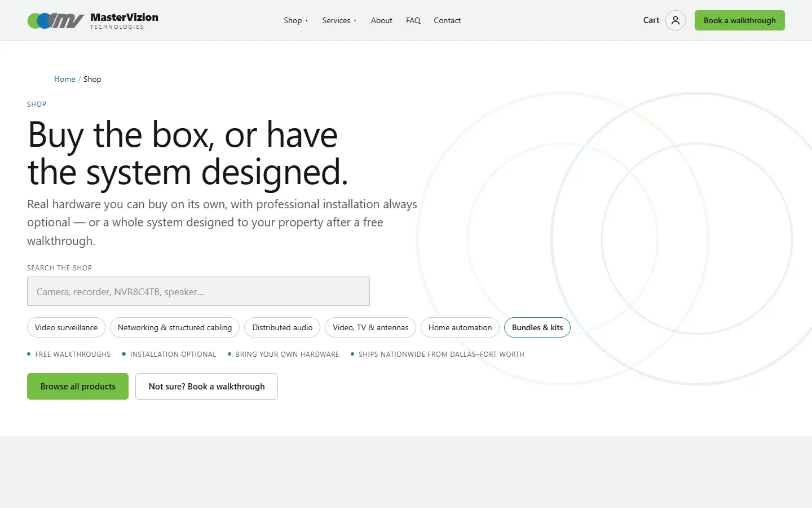Click Browse all products button

78,387
